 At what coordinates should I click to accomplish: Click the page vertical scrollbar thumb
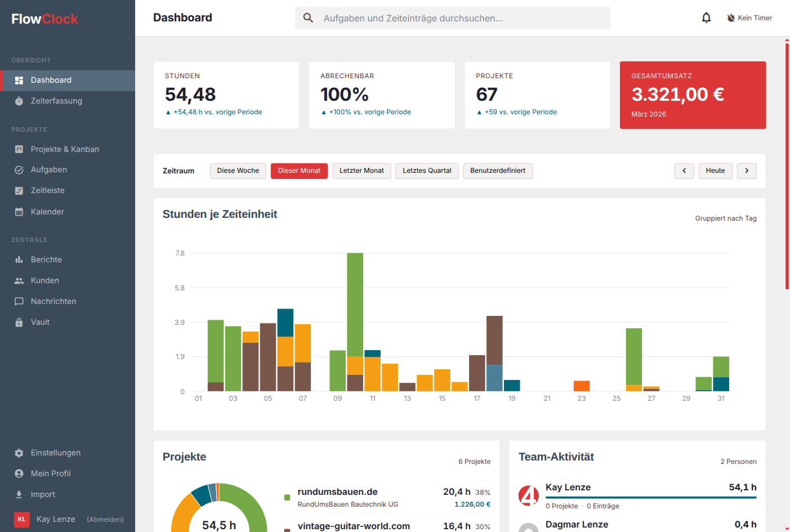[x=787, y=166]
